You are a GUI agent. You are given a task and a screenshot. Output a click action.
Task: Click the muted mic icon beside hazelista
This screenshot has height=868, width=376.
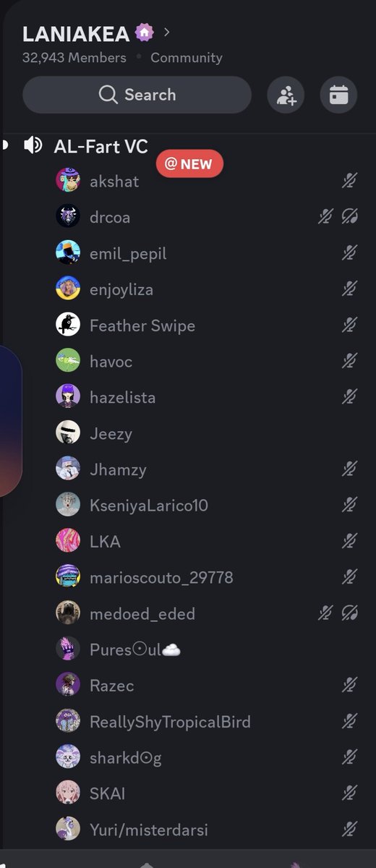coord(350,396)
